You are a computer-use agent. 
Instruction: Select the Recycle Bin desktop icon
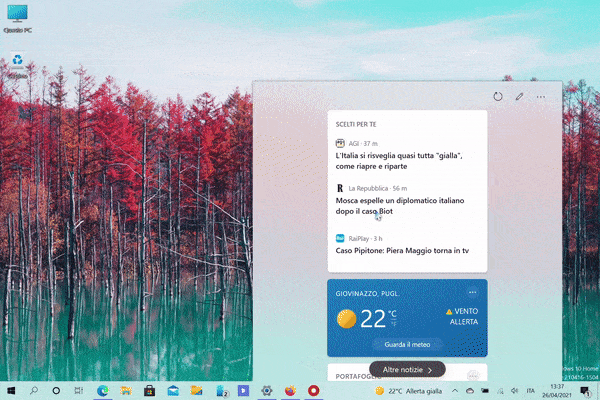click(x=17, y=66)
